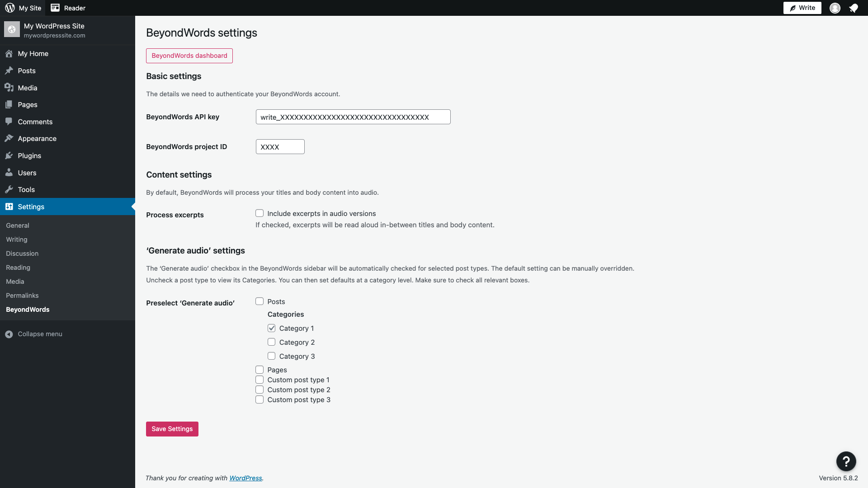
Task: Open the round help question mark icon
Action: 846,461
